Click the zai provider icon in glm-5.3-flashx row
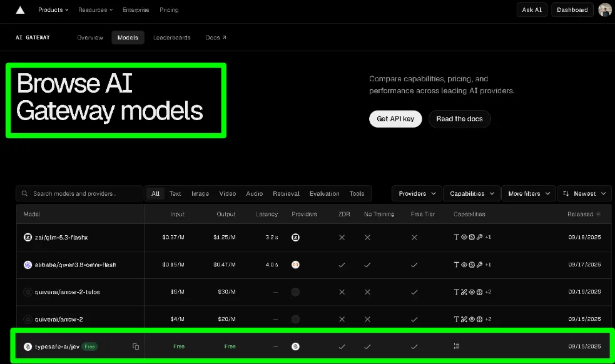The height and width of the screenshot is (364, 615). pyautogui.click(x=296, y=237)
